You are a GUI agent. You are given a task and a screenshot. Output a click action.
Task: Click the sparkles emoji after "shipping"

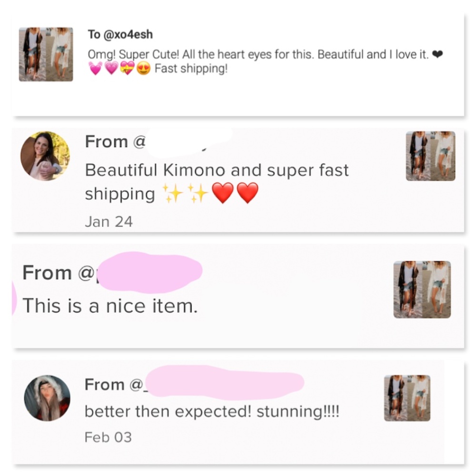coord(185,194)
